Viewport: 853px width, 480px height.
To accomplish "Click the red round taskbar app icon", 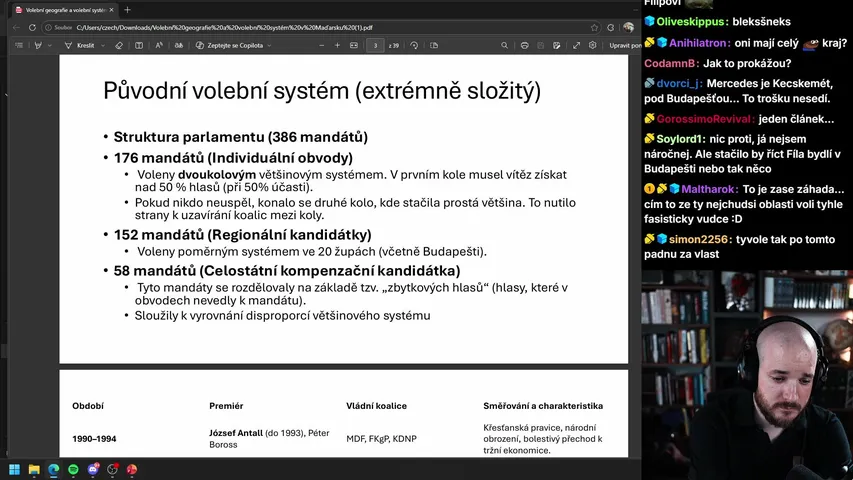I will [x=132, y=469].
